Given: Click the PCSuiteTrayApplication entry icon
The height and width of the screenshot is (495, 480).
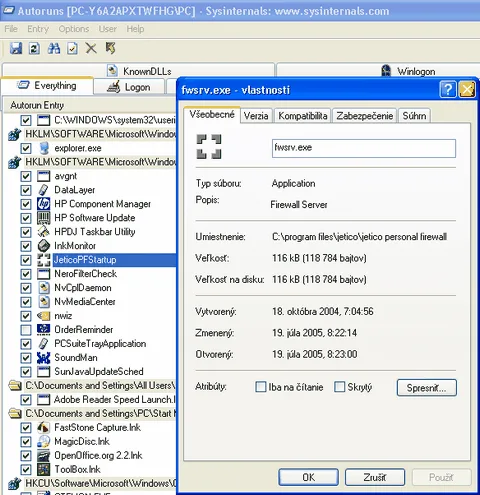Looking at the screenshot, I should click(43, 344).
